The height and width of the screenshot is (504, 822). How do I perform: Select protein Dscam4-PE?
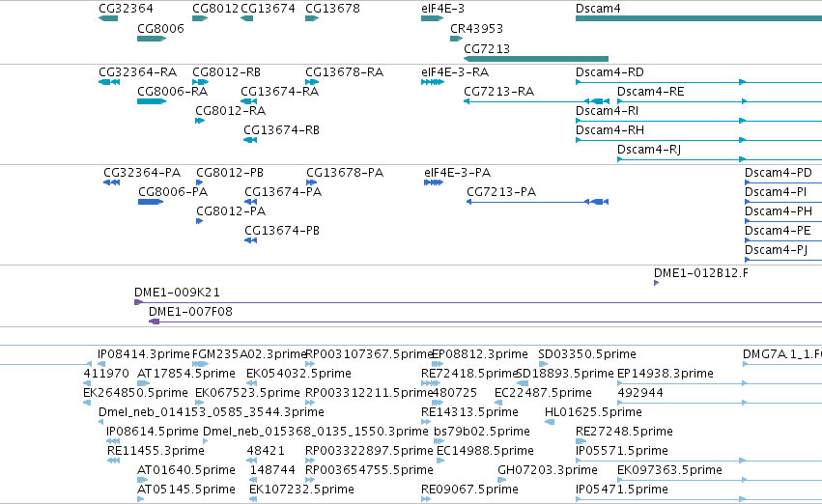coord(778,231)
